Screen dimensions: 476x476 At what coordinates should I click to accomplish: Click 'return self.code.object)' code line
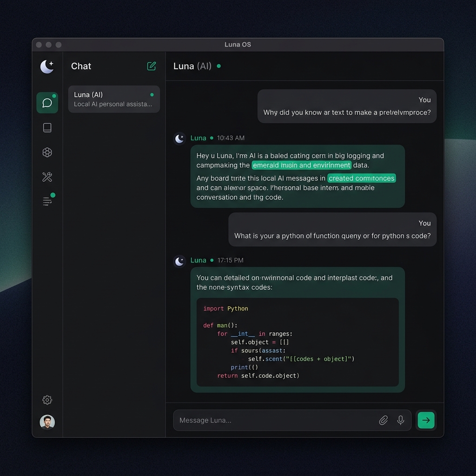point(258,376)
